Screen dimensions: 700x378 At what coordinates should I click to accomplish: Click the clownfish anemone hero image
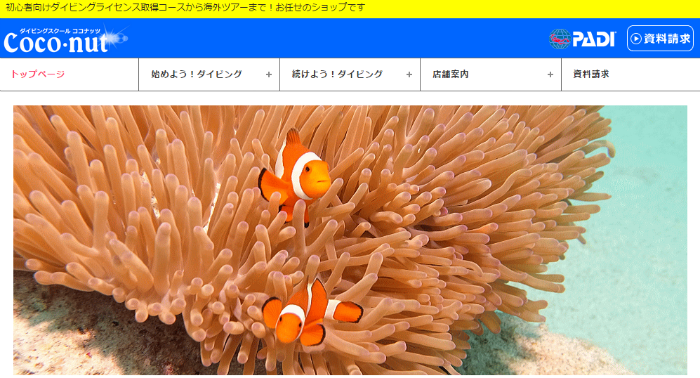tap(350, 240)
